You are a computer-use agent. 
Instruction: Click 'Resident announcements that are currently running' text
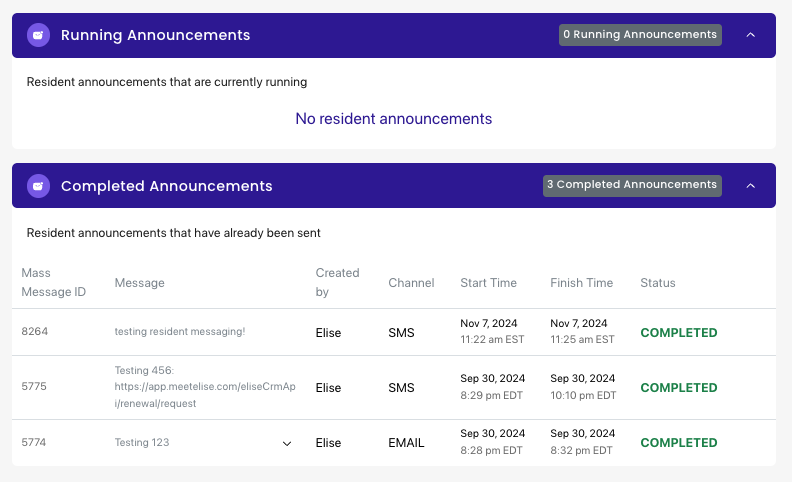click(167, 82)
